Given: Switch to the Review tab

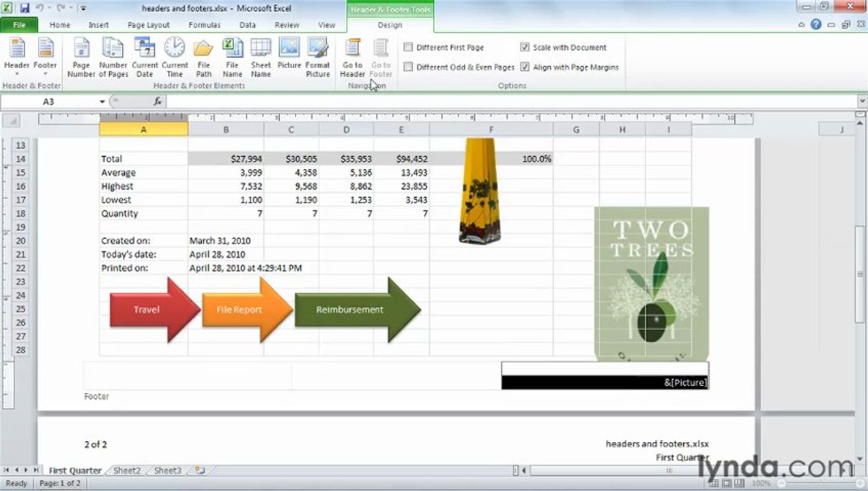Looking at the screenshot, I should pyautogui.click(x=287, y=25).
